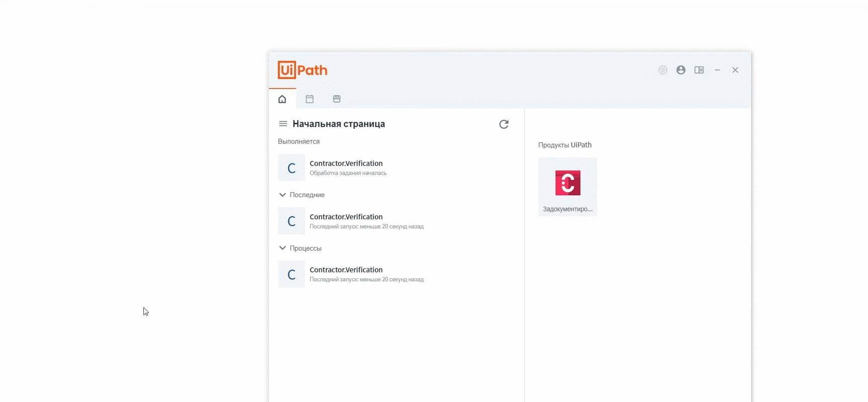Open the user profile menu
Viewport: 868px width, 402px height.
681,70
